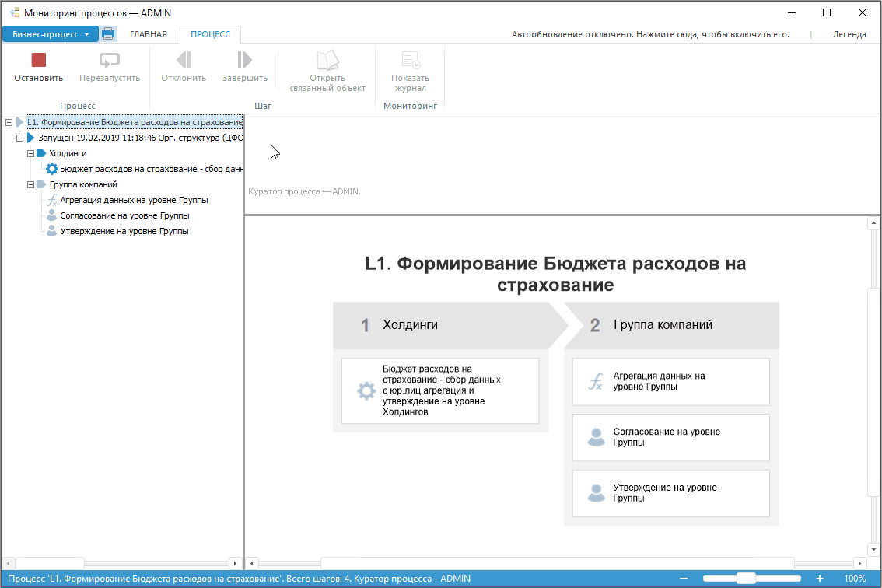The height and width of the screenshot is (588, 882).
Task: Collapse the L1. Формирование Бюджета root node
Action: pyautogui.click(x=9, y=122)
